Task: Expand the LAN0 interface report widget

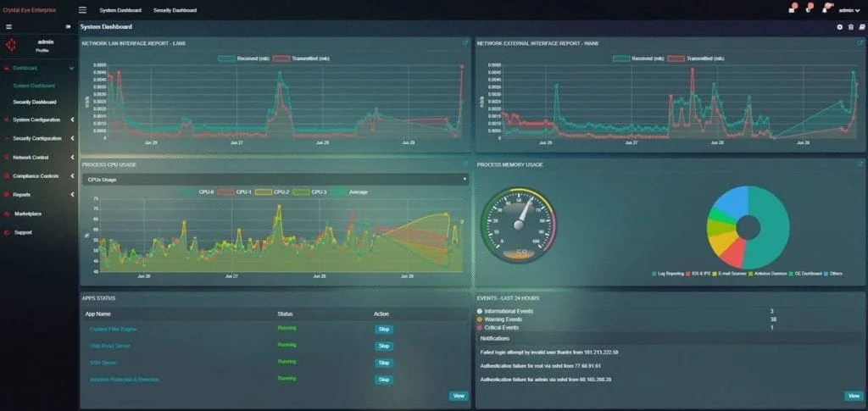Action: (465, 42)
